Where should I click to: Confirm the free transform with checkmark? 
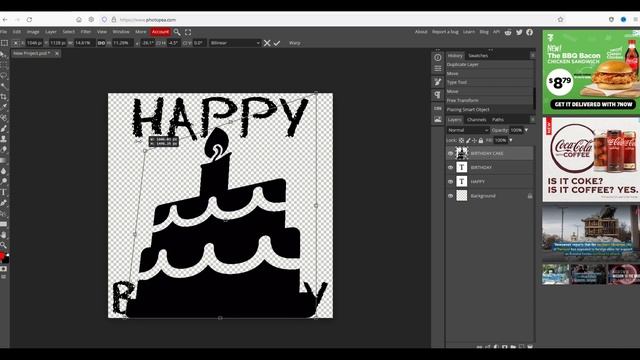pyautogui.click(x=277, y=43)
